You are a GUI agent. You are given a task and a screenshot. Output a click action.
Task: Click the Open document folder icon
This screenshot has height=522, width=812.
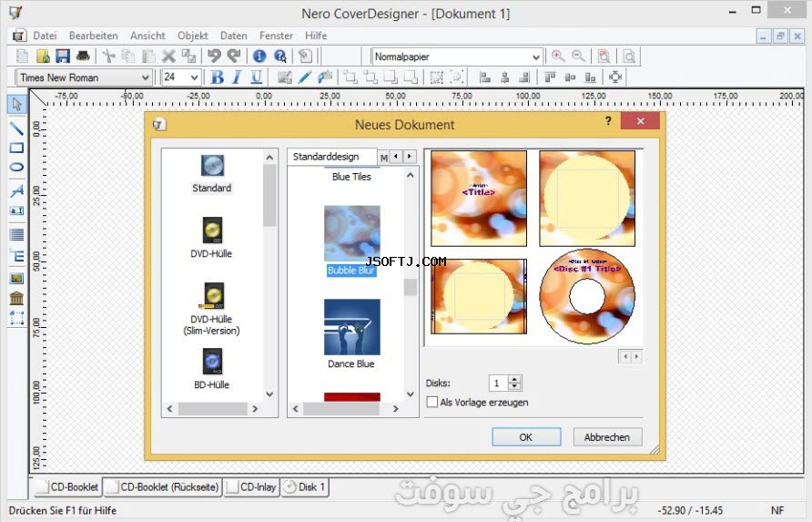tap(43, 56)
